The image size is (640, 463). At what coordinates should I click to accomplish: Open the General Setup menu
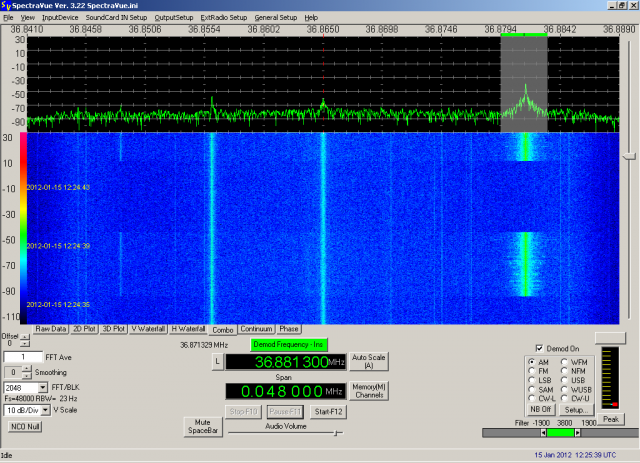275,18
